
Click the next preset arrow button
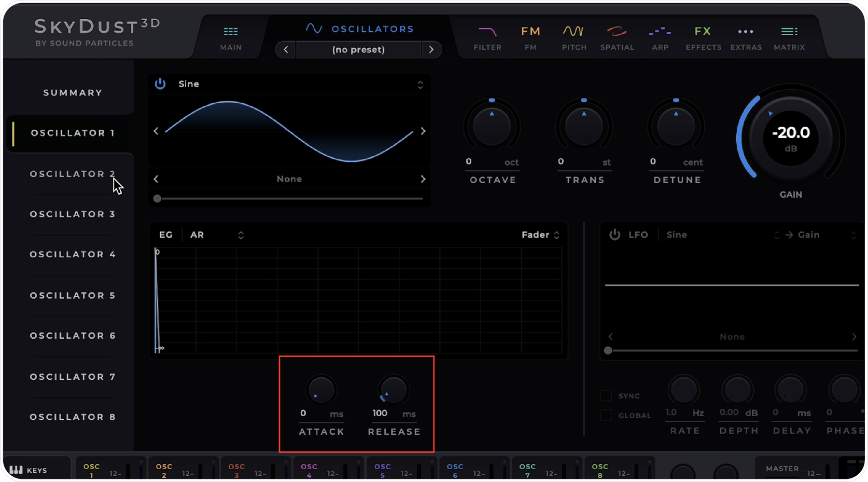(431, 49)
